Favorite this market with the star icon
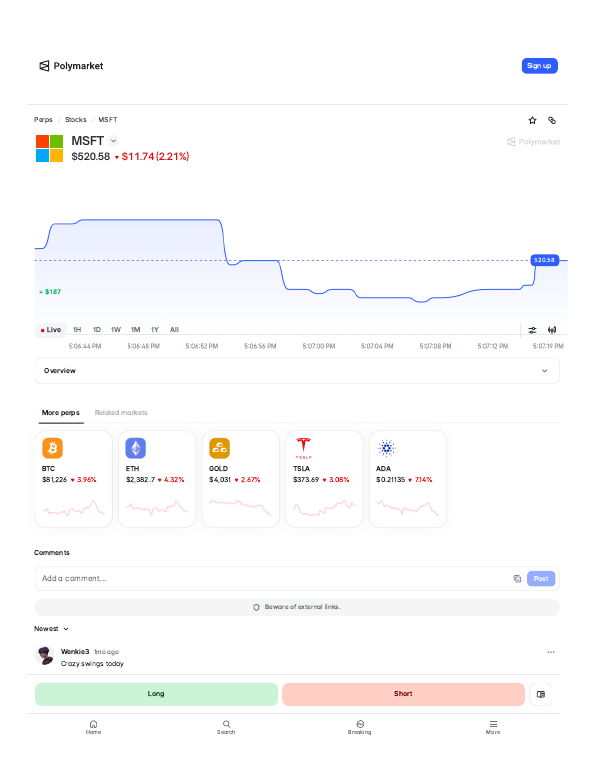Image resolution: width=595 pixels, height=770 pixels. (532, 120)
